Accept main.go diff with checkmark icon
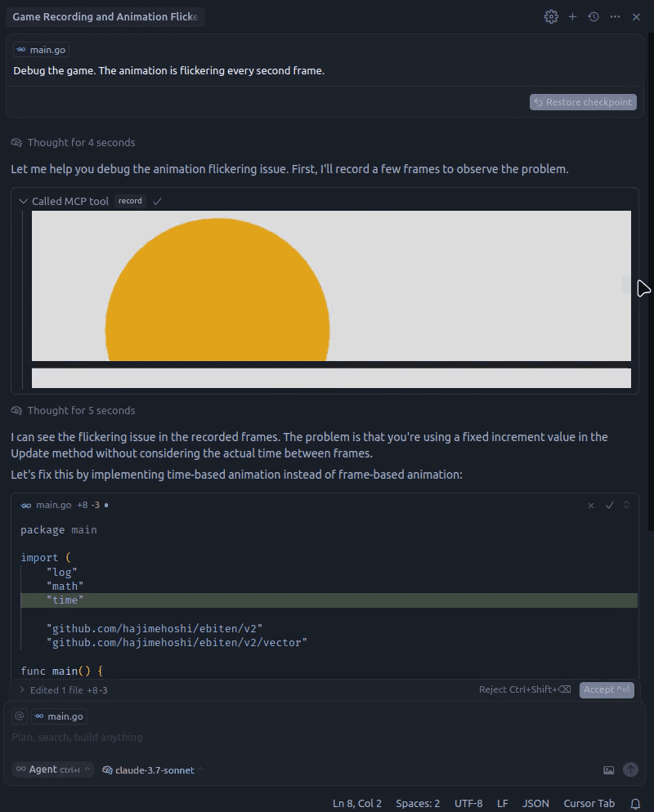This screenshot has height=812, width=654. (x=609, y=505)
